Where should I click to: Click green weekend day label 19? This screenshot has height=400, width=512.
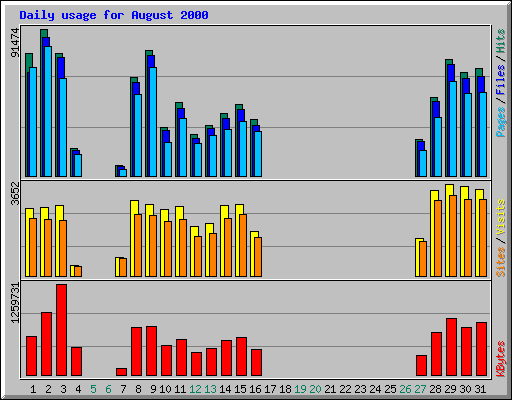click(300, 389)
